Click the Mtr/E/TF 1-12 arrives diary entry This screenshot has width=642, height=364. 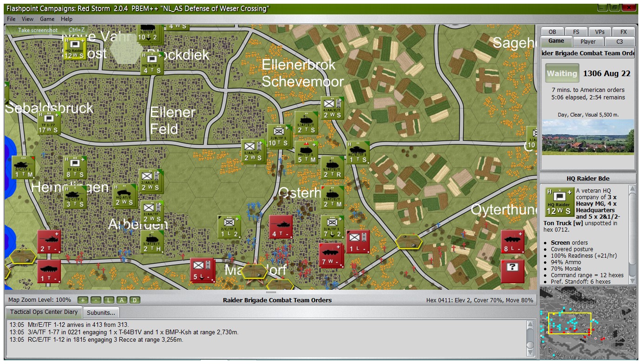click(69, 325)
